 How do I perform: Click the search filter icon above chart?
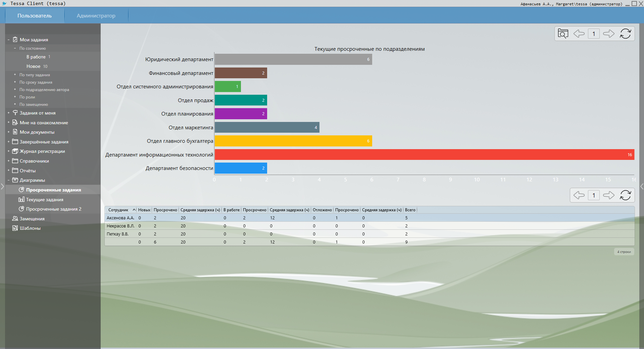coord(563,34)
